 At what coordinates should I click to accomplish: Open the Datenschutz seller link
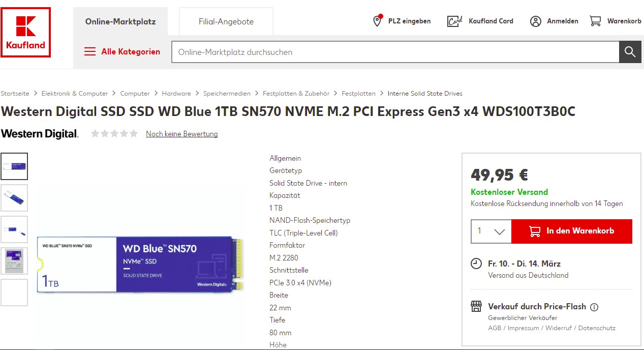click(x=597, y=328)
